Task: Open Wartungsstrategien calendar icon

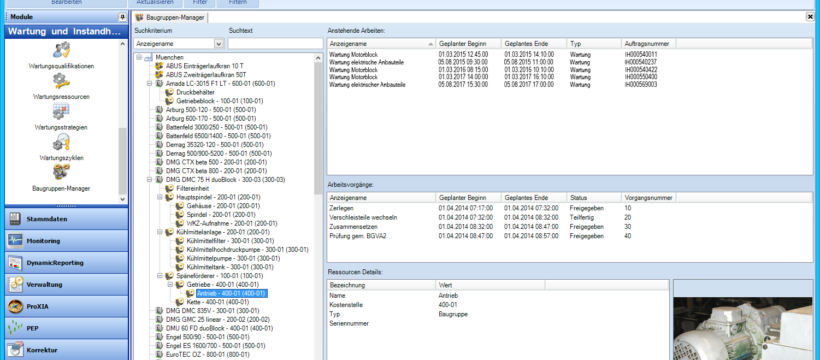Action: coord(61,111)
